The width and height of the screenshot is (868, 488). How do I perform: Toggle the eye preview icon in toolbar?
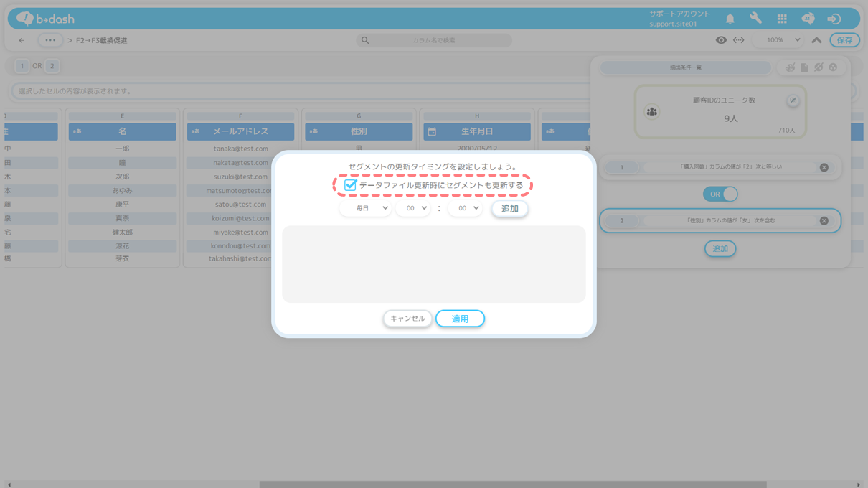point(721,40)
